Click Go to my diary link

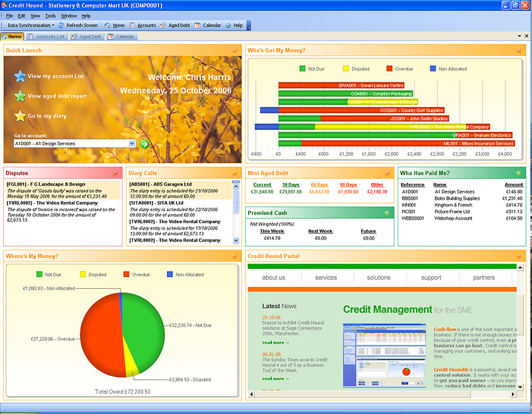(x=47, y=116)
